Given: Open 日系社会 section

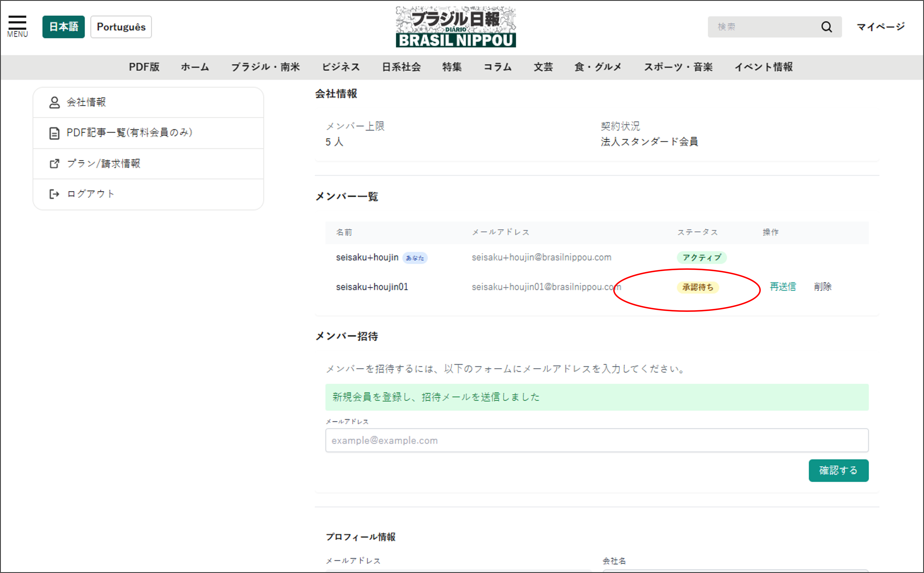Looking at the screenshot, I should click(401, 67).
